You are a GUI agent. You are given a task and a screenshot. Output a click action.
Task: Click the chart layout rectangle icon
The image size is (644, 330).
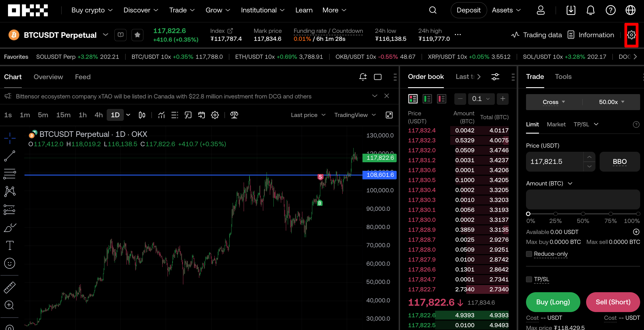[x=378, y=77]
